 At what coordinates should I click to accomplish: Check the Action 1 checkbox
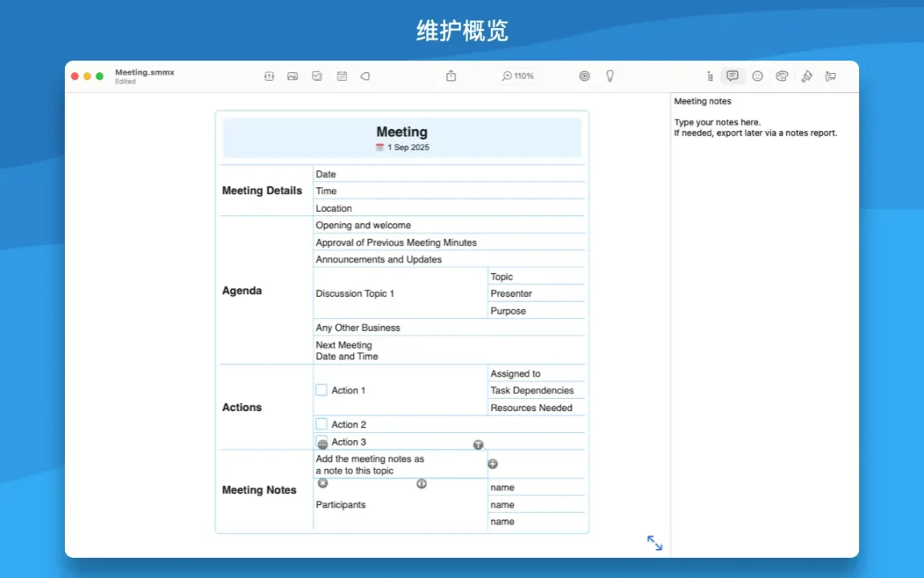coord(322,390)
